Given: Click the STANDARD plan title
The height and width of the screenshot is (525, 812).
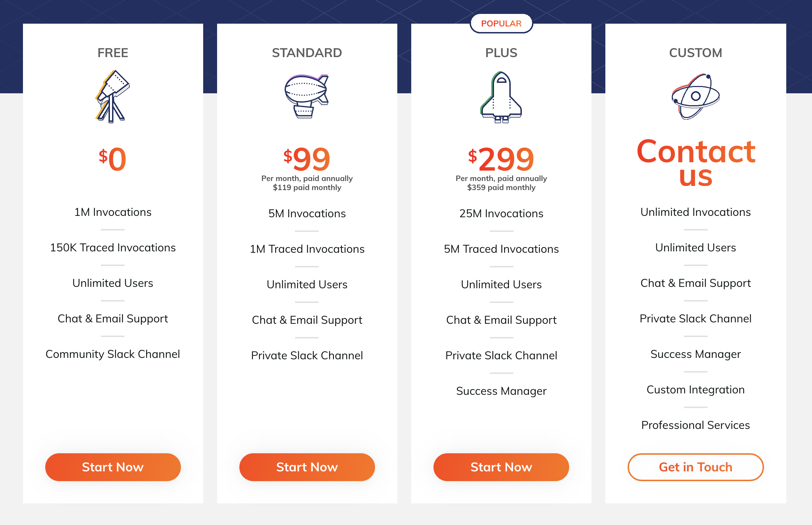Looking at the screenshot, I should coord(307,53).
